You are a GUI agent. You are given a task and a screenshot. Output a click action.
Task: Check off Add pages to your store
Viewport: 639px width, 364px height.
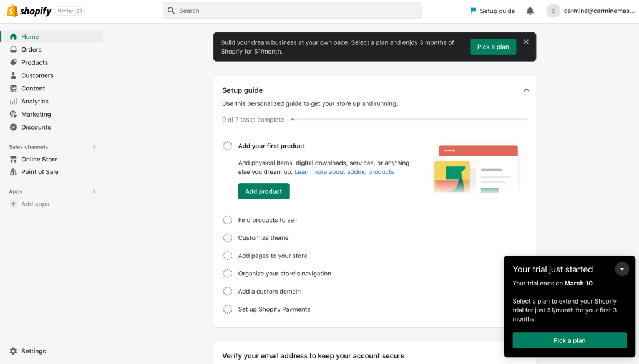click(227, 256)
